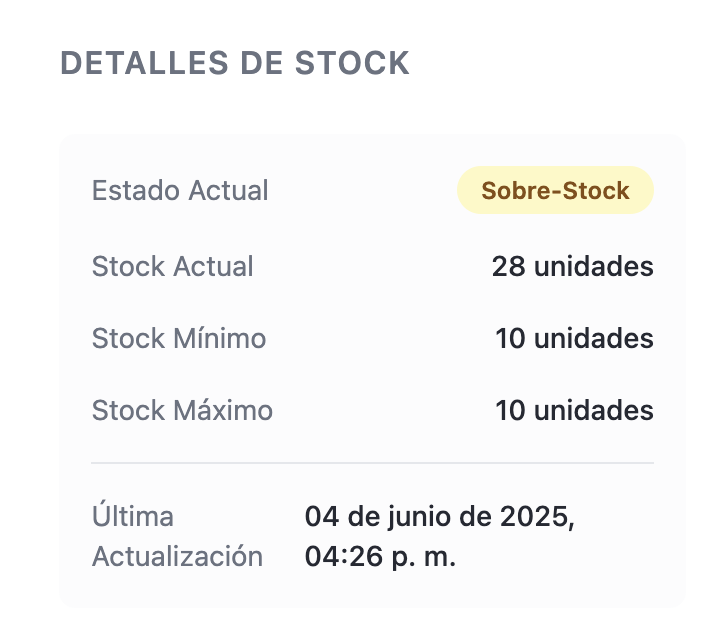Click the word "unidades" beside 28
Screen dimensions: 726x636
pos(593,267)
